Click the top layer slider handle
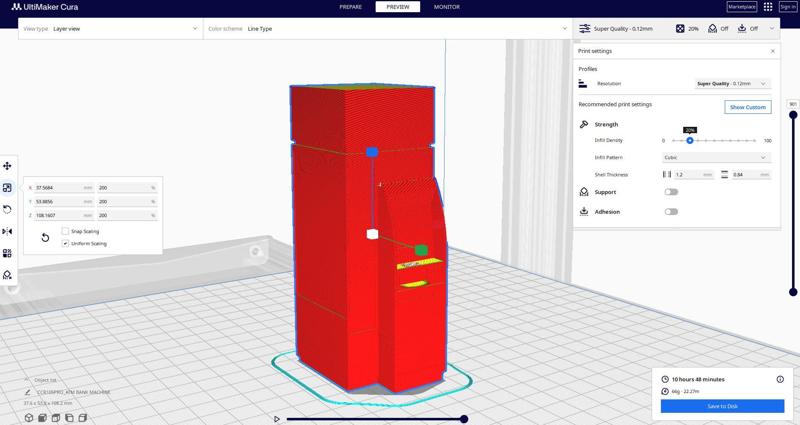This screenshot has width=800, height=425. (x=793, y=115)
